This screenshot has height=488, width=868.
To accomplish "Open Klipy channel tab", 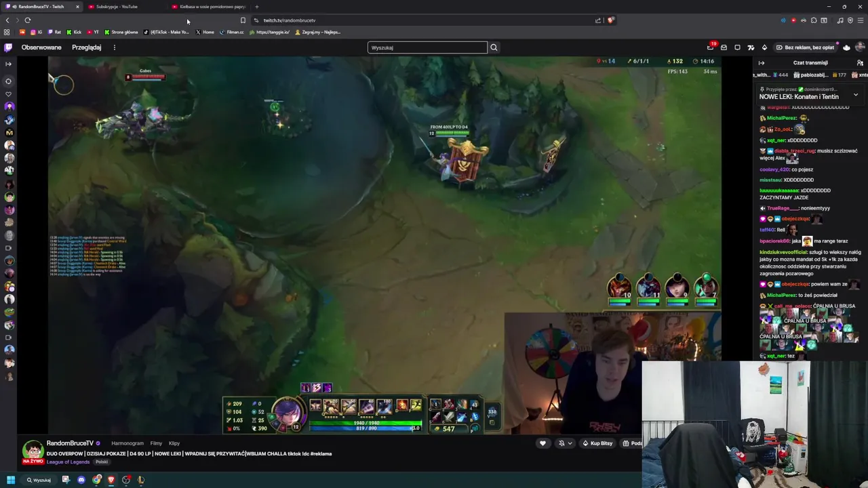I will point(174,443).
